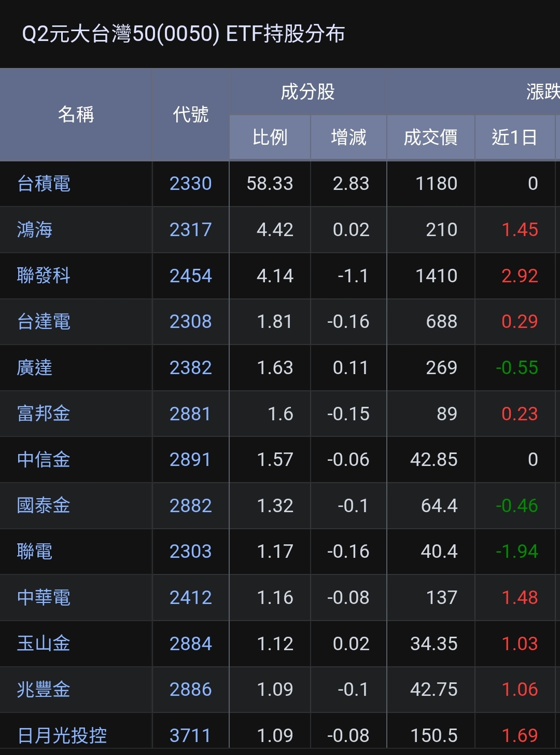Sort by the 代號 column header

coord(190,114)
